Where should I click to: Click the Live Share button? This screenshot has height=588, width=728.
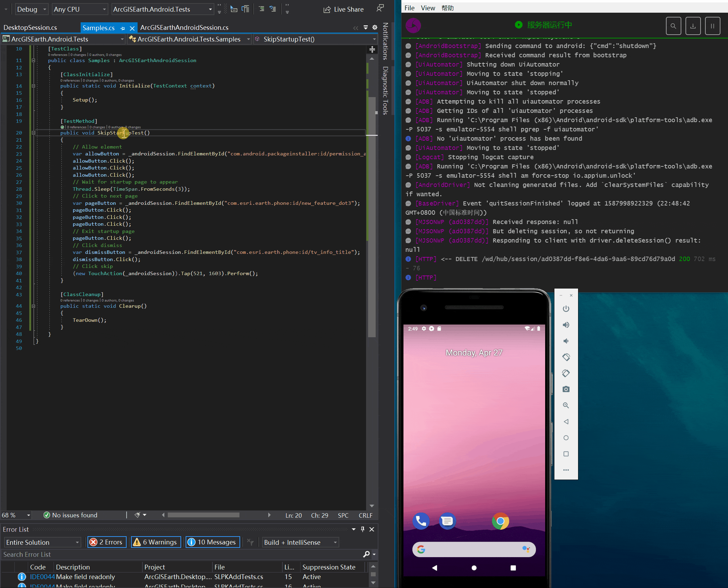[344, 9]
